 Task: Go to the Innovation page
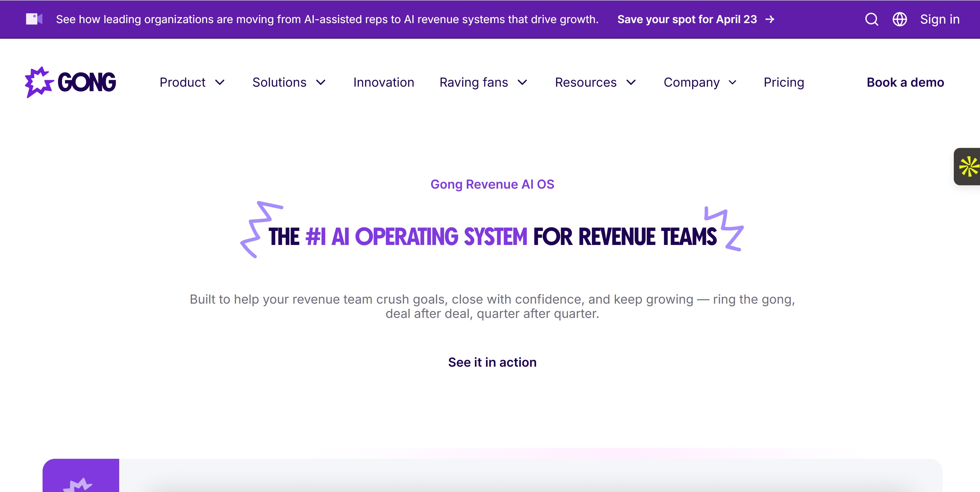tap(383, 83)
